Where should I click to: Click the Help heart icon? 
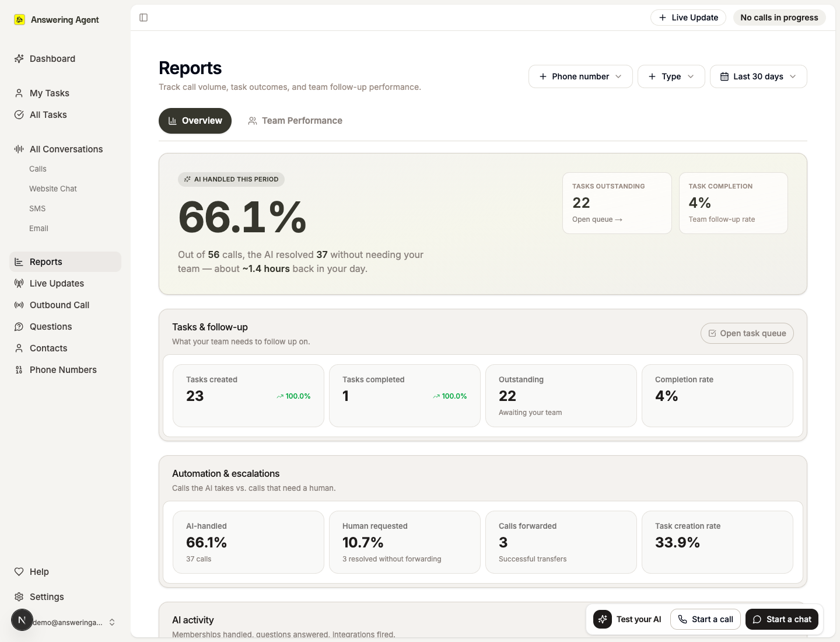pyautogui.click(x=19, y=572)
